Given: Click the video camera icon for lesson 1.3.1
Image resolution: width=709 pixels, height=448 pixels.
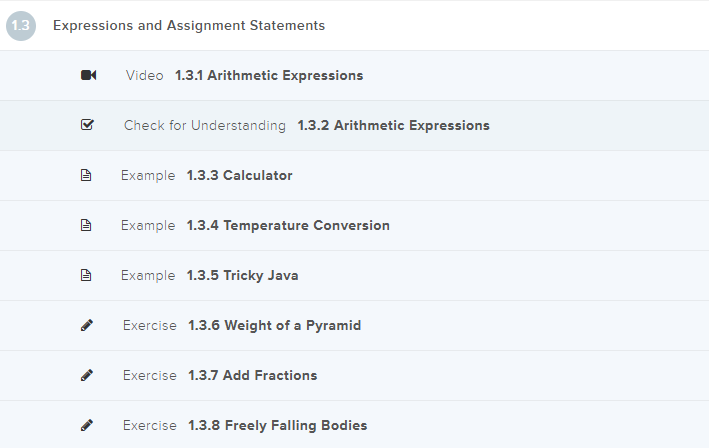Looking at the screenshot, I should [88, 75].
